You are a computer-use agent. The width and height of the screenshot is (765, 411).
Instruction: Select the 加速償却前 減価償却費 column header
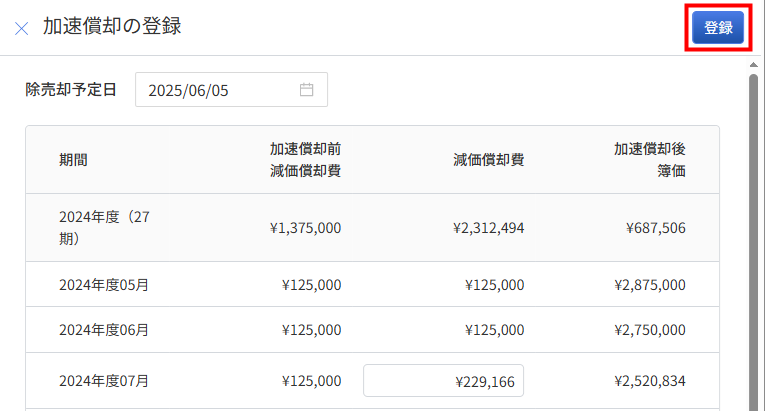pyautogui.click(x=305, y=160)
